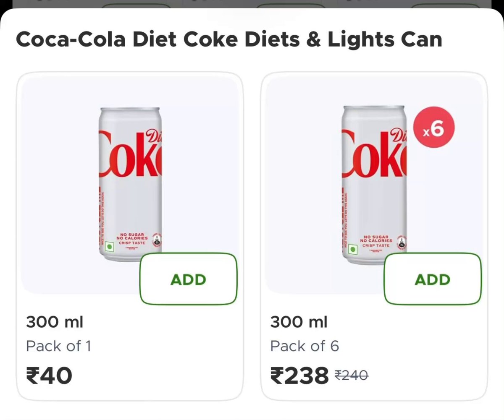Open the six-pack Diet Coke can image
Viewport: 504px width, 420px height.
[x=374, y=185]
